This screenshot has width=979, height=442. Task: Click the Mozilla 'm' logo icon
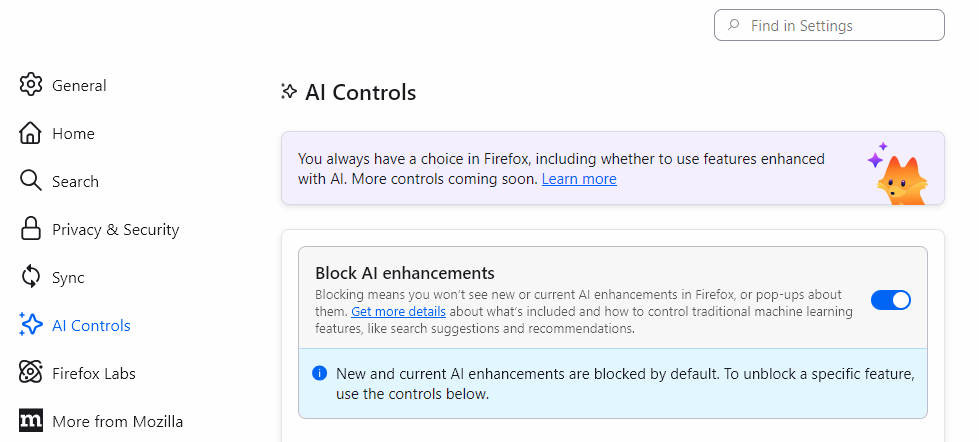tap(31, 421)
